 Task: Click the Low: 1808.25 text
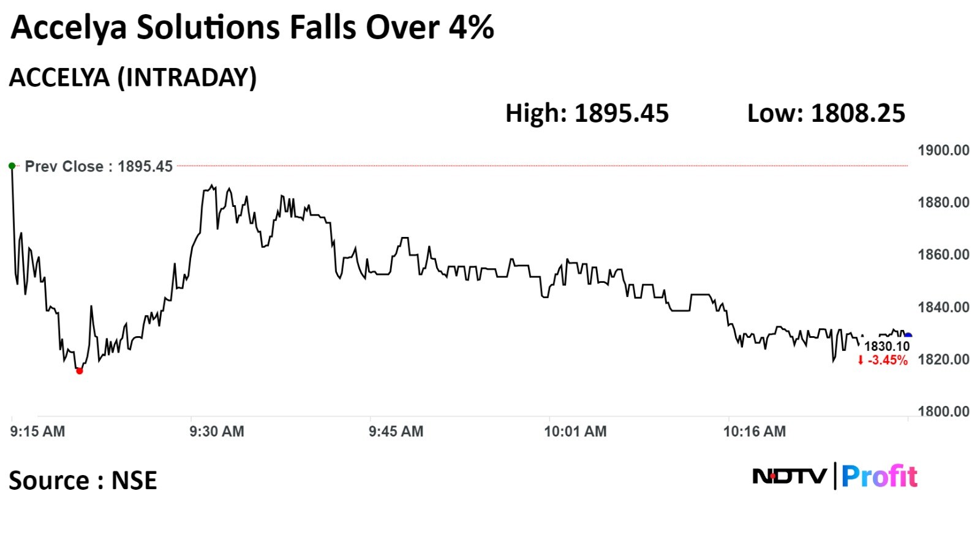[826, 113]
